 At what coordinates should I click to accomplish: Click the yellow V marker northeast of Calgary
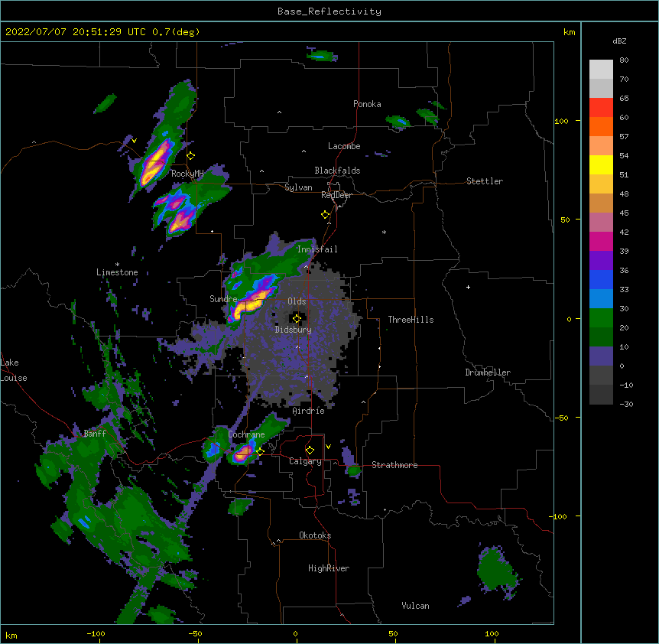tap(328, 447)
